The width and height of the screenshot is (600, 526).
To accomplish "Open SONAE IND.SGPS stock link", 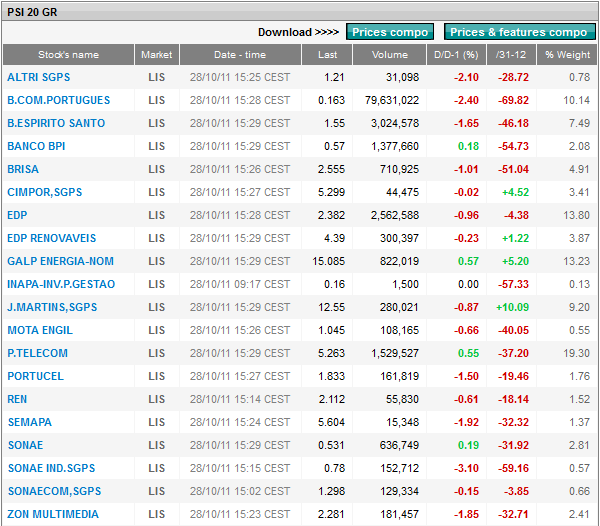I will 51,468.
